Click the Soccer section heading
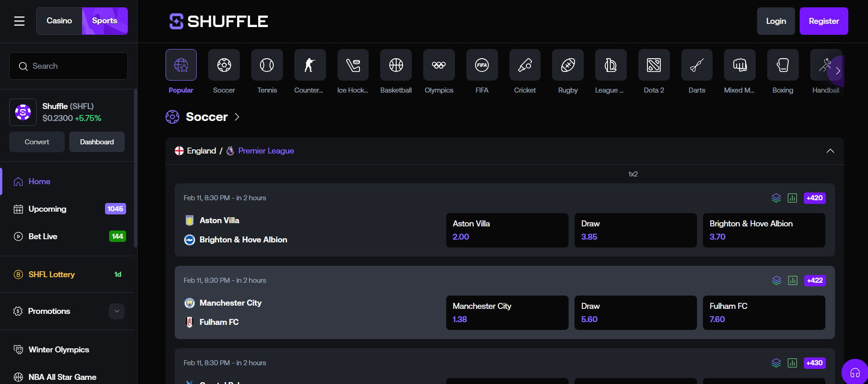This screenshot has width=868, height=384. click(207, 117)
